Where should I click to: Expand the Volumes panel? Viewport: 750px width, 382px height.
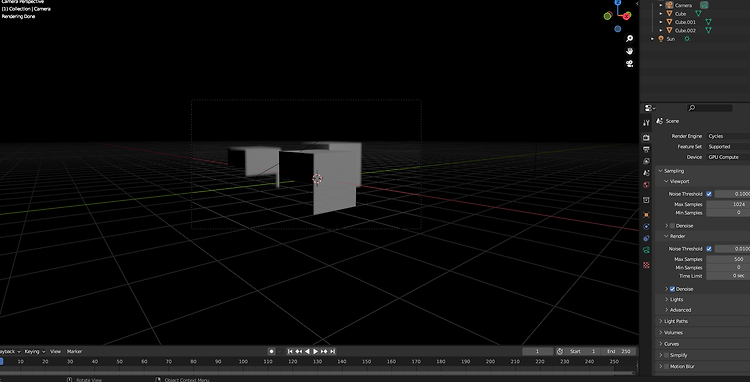pyautogui.click(x=661, y=333)
